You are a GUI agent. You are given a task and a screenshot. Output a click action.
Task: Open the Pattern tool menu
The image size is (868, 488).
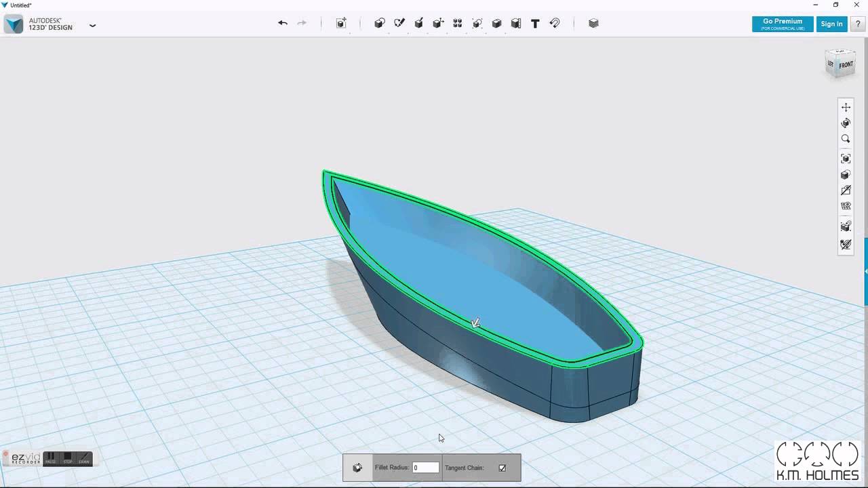point(458,23)
